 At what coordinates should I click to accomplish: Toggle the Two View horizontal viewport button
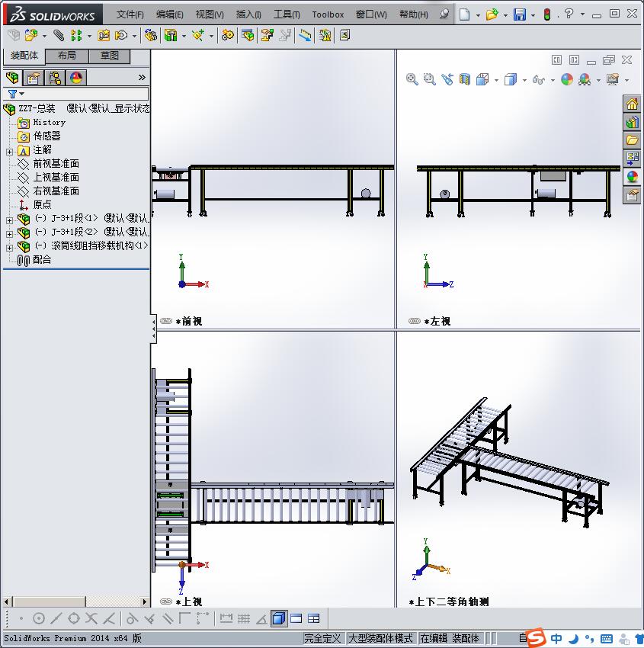tap(296, 619)
